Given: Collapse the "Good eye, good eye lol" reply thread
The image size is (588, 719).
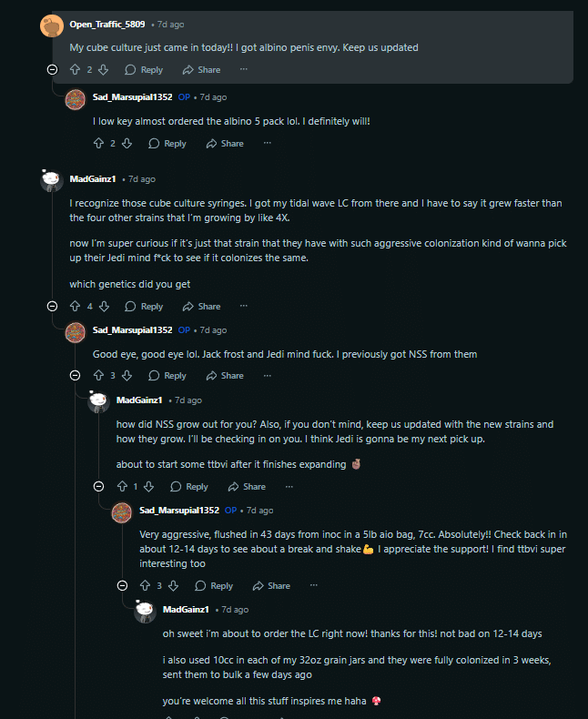Looking at the screenshot, I should (76, 375).
